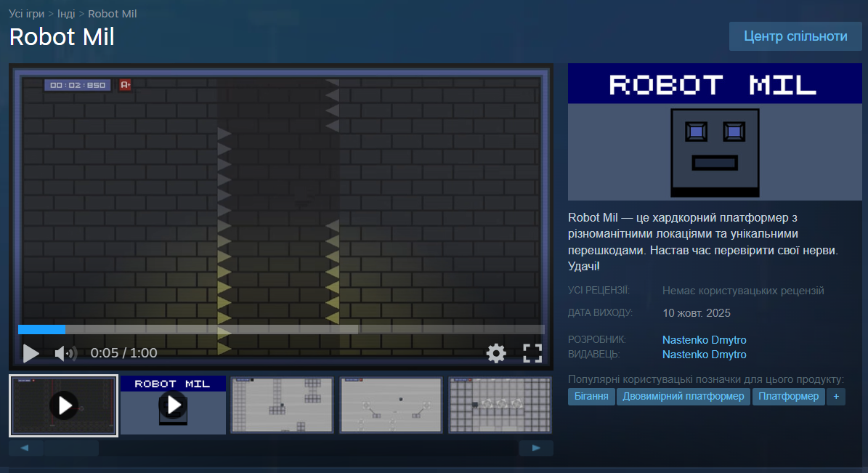Image resolution: width=868 pixels, height=473 pixels.
Task: Open developer Nastenko Dmytro link
Action: 704,340
